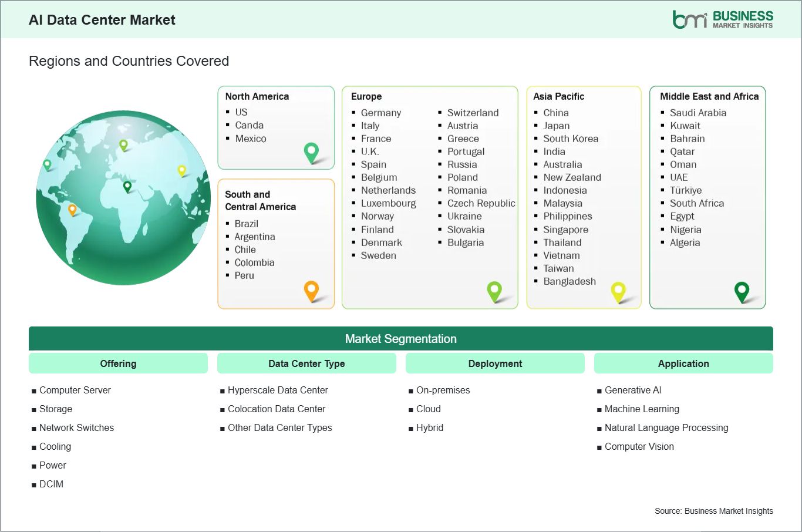The width and height of the screenshot is (802, 532).
Task: Click Generative AI in Application list
Action: (633, 390)
